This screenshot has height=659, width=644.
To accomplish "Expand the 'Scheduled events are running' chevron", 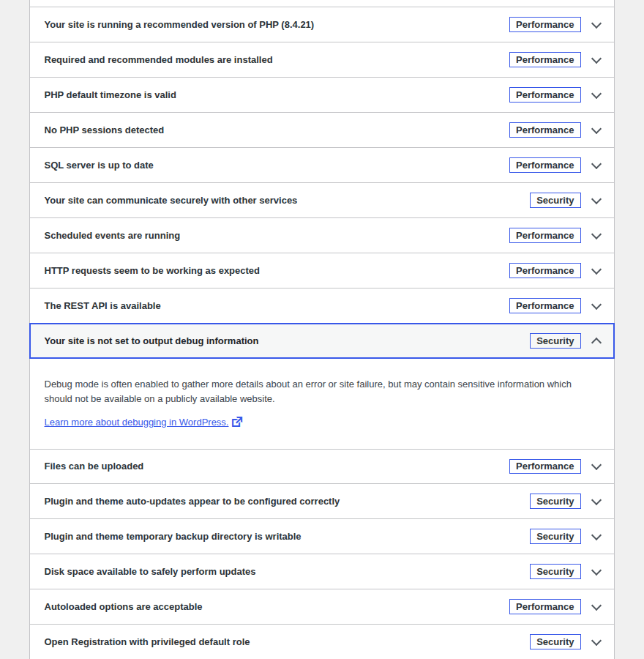I will 596,237.
